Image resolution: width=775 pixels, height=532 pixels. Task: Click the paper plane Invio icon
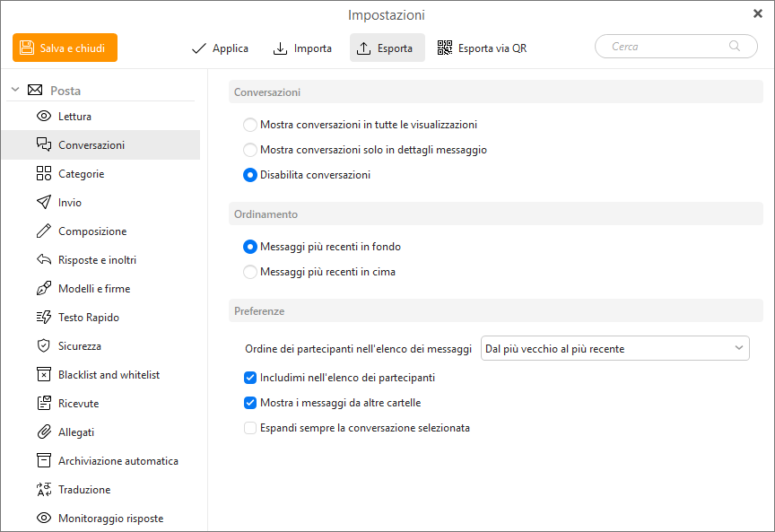tap(43, 203)
